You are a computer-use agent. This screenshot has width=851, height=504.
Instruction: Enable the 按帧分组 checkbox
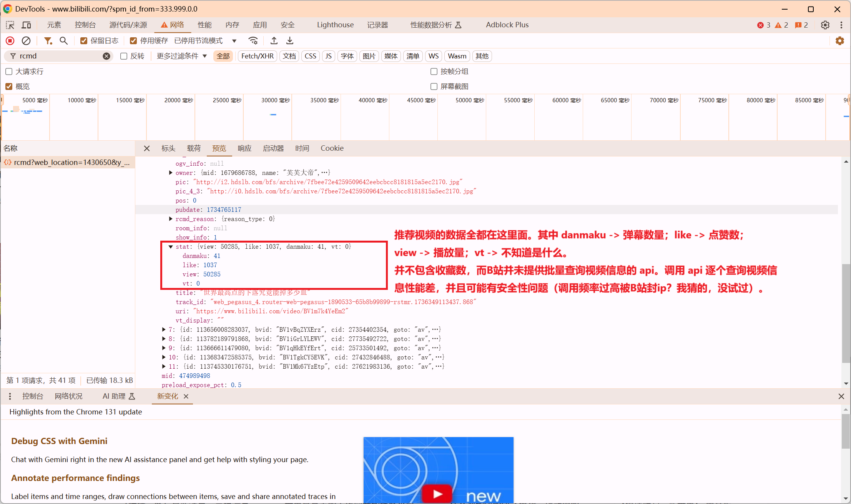pyautogui.click(x=434, y=72)
